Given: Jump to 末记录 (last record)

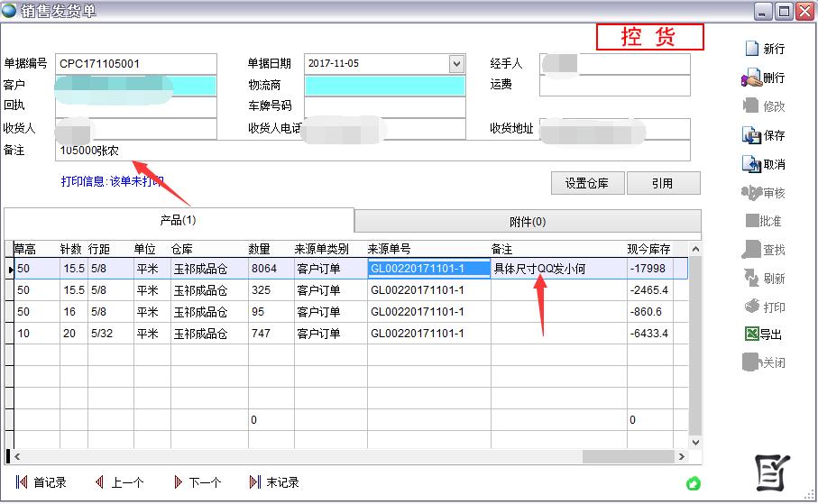Looking at the screenshot, I should click(x=274, y=482).
